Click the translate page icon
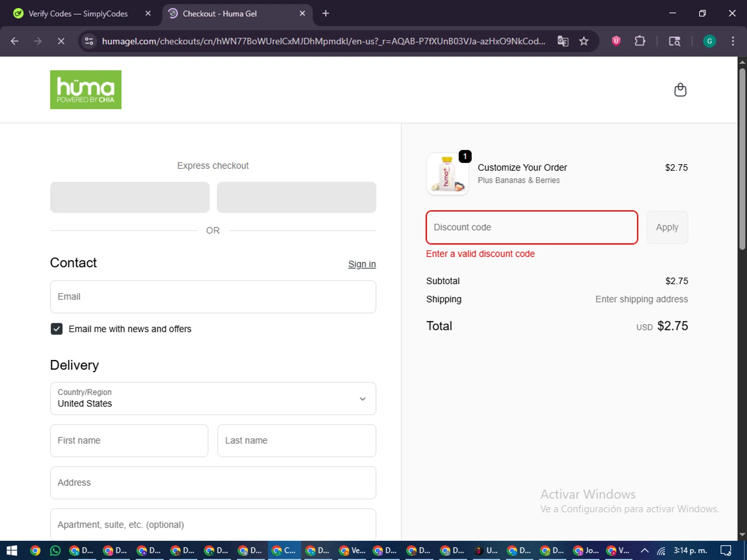This screenshot has height=560, width=747. 563,41
